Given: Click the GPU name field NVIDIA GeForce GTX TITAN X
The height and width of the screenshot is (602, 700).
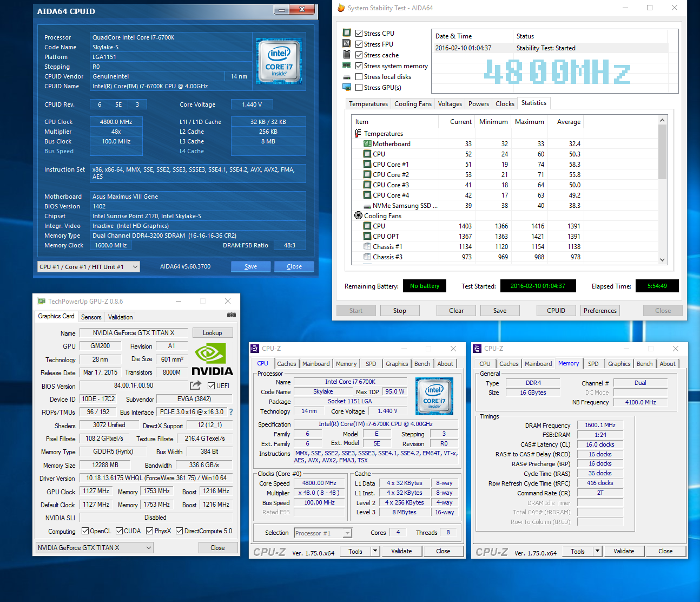Looking at the screenshot, I should pyautogui.click(x=134, y=333).
